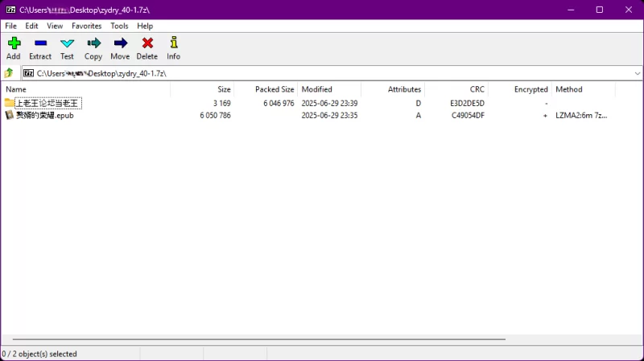Open the Help menu
Image resolution: width=644 pixels, height=361 pixels.
(145, 26)
